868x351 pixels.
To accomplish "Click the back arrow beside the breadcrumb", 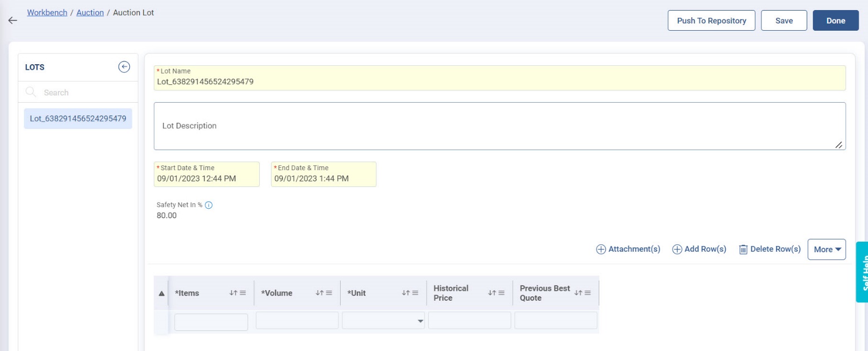I will tap(12, 20).
